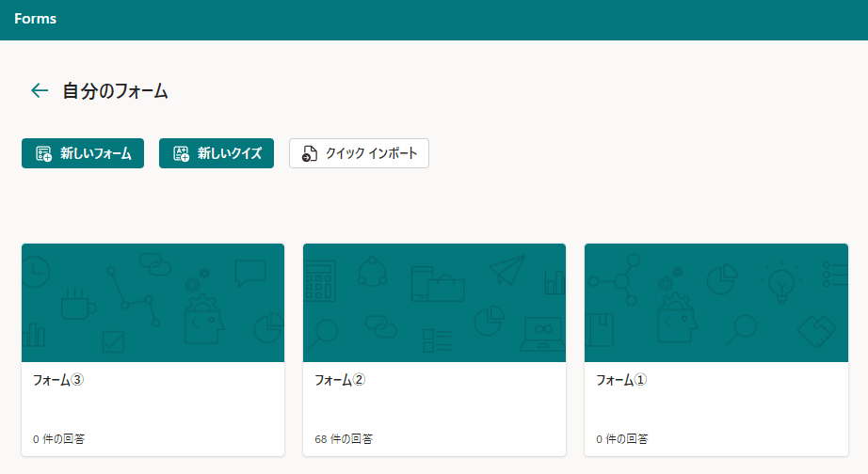Click the 新しいフォーム button
This screenshot has height=474, width=868.
(83, 153)
